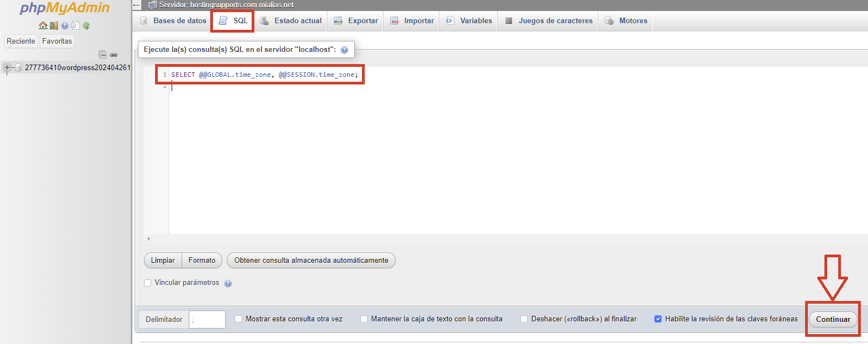This screenshot has height=344, width=868.
Task: Click the logout door icon
Action: tap(54, 25)
